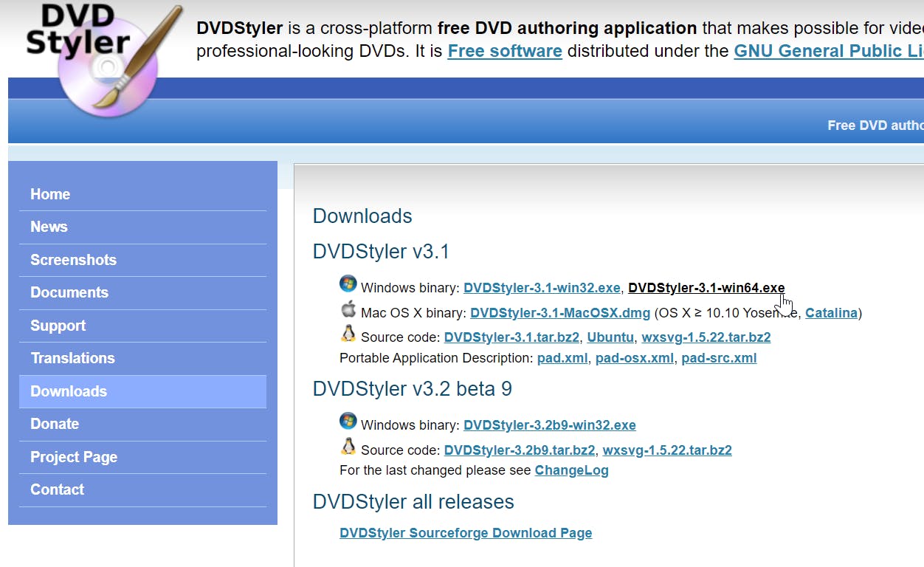Screen dimensions: 924x567
Task: Download DVDStyler-3.2b9.tar.bz2 source
Action: click(x=520, y=450)
